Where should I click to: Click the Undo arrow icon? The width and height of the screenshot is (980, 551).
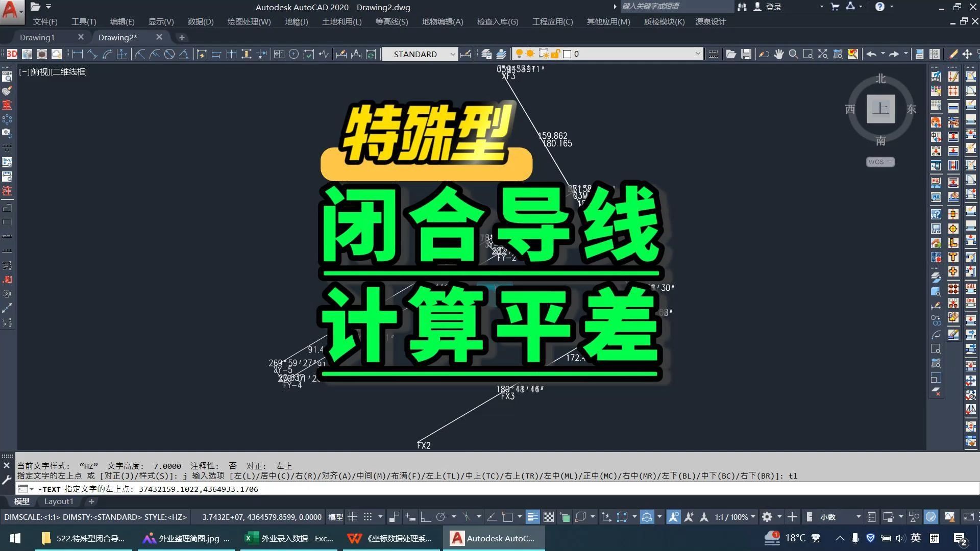(871, 54)
